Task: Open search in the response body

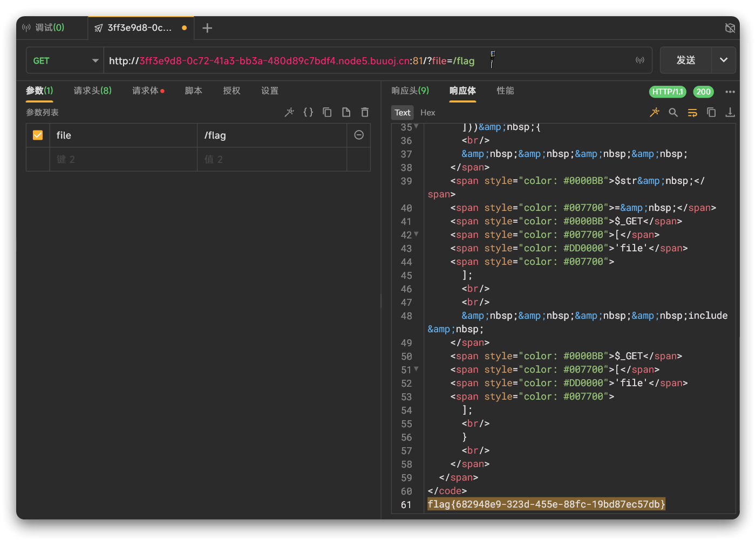Action: point(673,112)
